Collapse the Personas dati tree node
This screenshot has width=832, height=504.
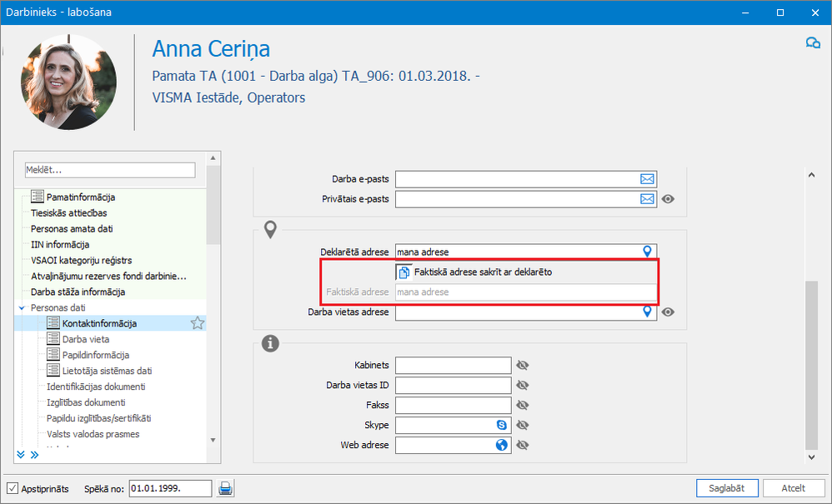pos(21,307)
